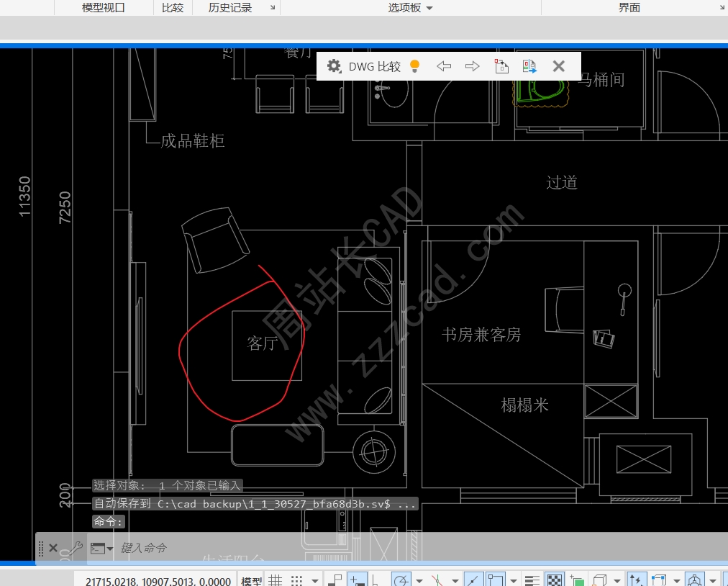Image resolution: width=728 pixels, height=586 pixels.
Task: Open the 历史记录 panel label
Action: click(x=229, y=7)
